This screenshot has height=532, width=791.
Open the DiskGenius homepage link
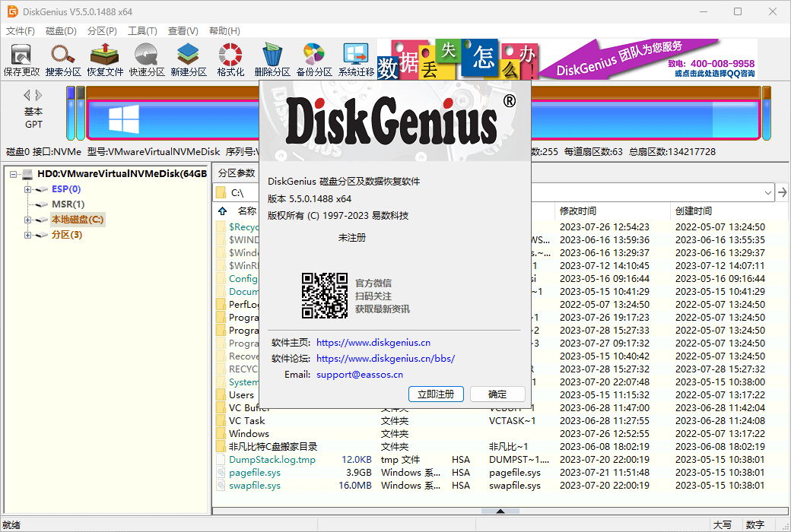[373, 342]
